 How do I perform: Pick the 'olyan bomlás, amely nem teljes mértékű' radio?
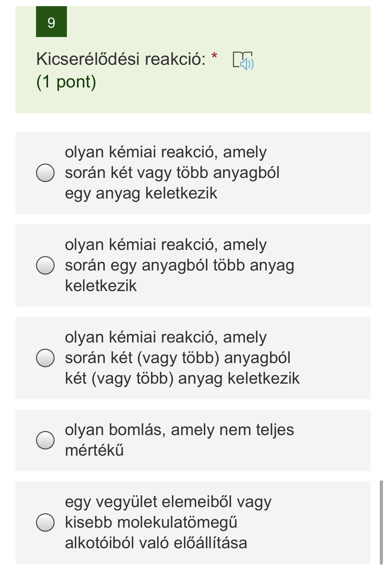point(45,440)
